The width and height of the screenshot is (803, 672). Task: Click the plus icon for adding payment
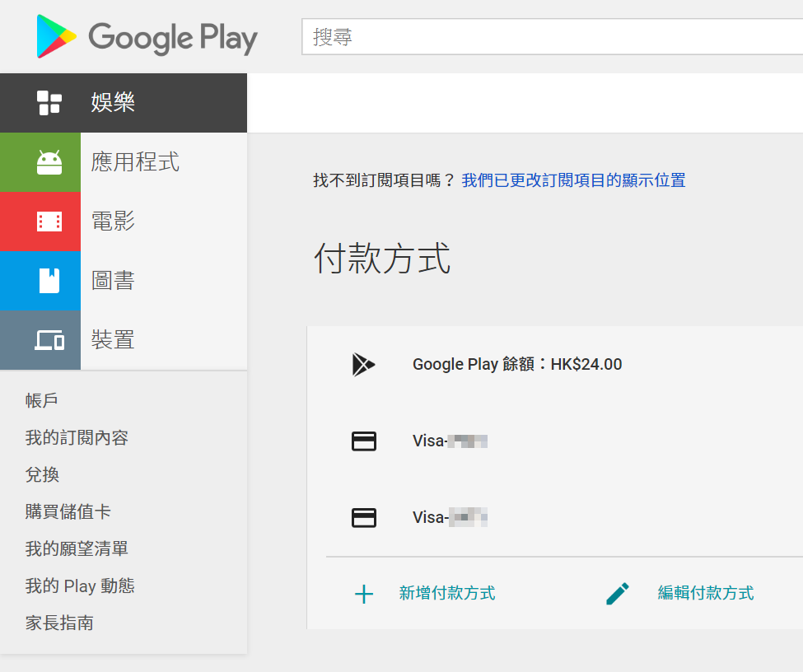pos(363,594)
